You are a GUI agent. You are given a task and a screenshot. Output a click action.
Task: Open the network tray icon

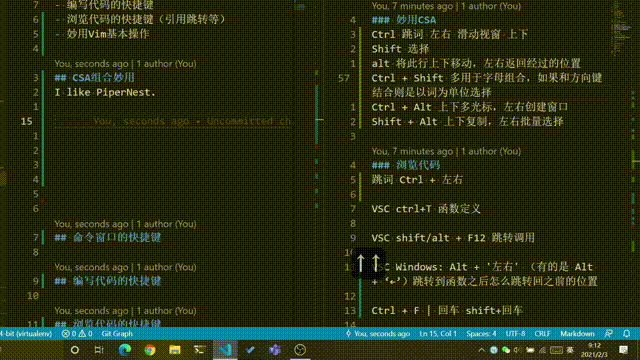pyautogui.click(x=542, y=350)
